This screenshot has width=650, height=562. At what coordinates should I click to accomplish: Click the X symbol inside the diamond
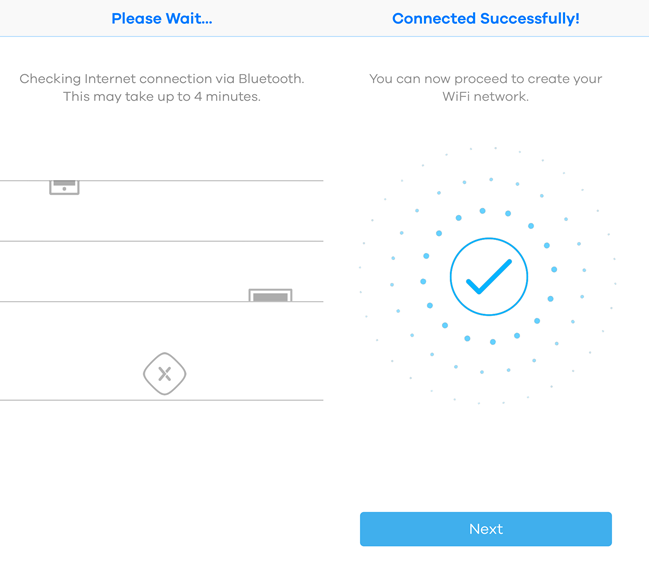coord(165,374)
